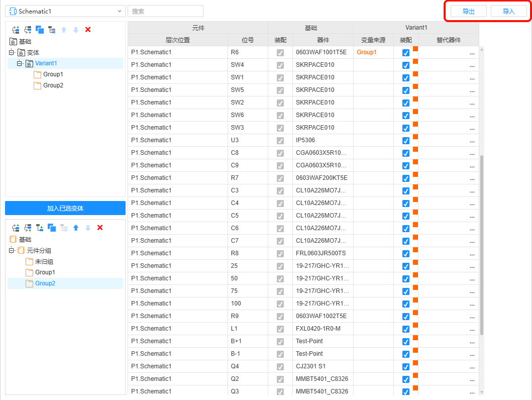Toggle Variant1 assembly checkbox for L1
This screenshot has height=400, width=532.
(406, 329)
